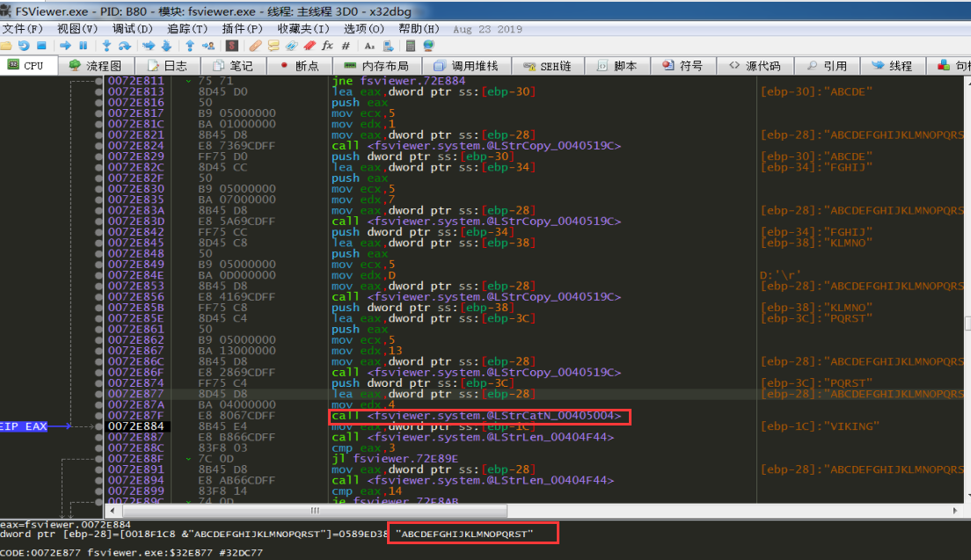Screen dimensions: 971x560
Task: Open the 追踪(T) menu
Action: pyautogui.click(x=187, y=28)
